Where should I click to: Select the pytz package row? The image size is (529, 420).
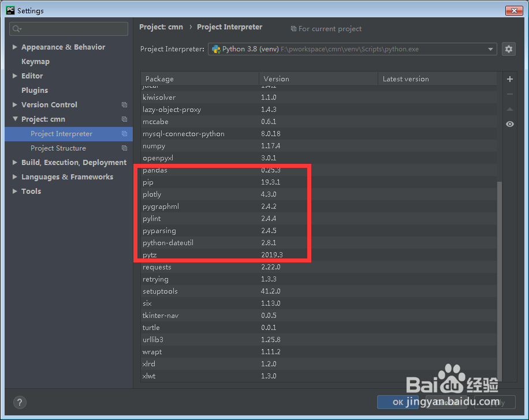point(318,255)
